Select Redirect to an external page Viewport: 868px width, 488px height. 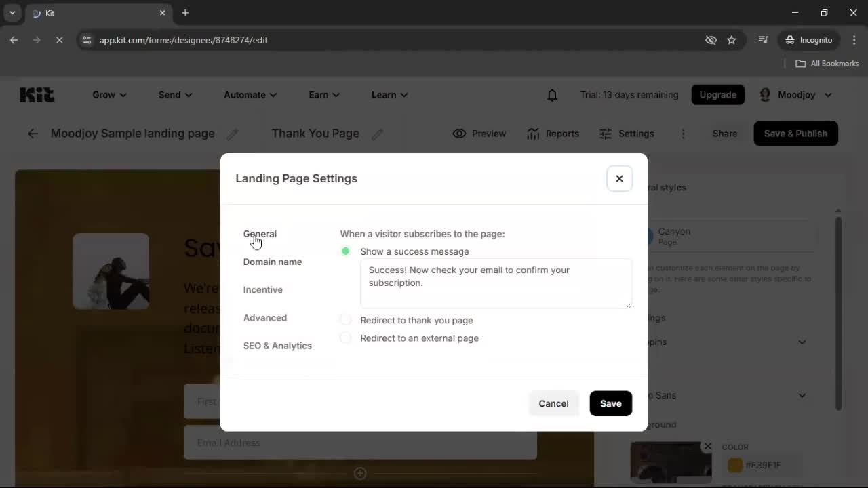pos(346,337)
